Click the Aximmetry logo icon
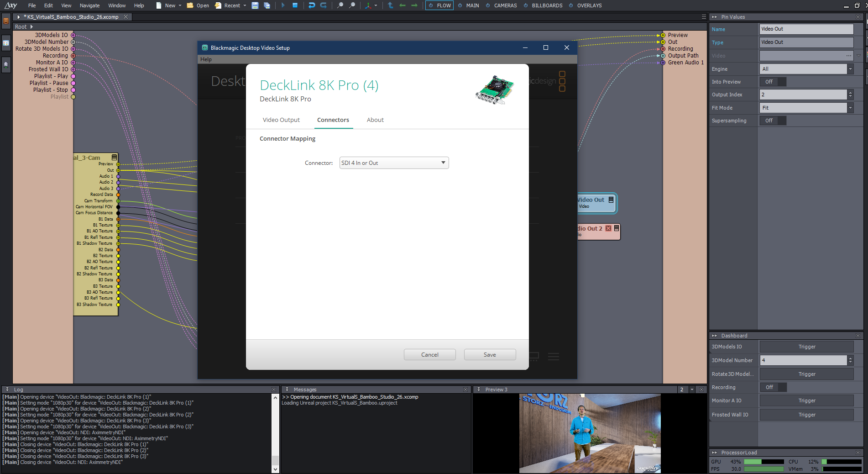This screenshot has height=474, width=868. (x=10, y=5)
